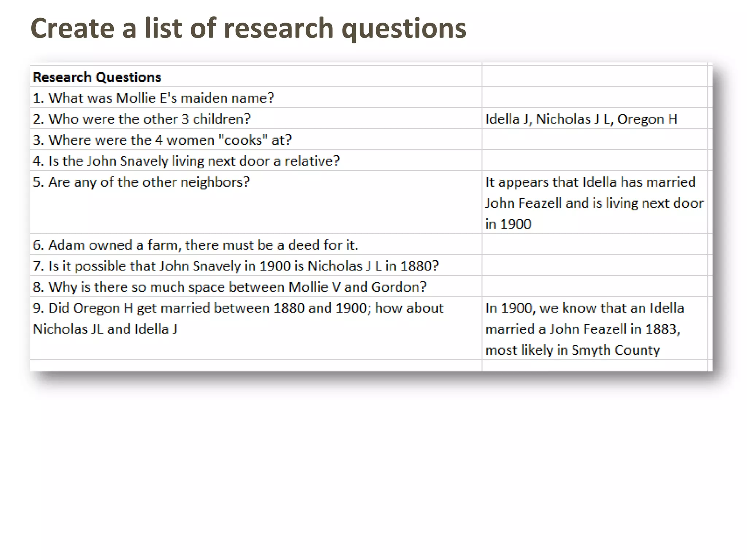Click the row 'Who were the other 3 children?'
Viewport: 747px width, 560px height.
(x=256, y=118)
